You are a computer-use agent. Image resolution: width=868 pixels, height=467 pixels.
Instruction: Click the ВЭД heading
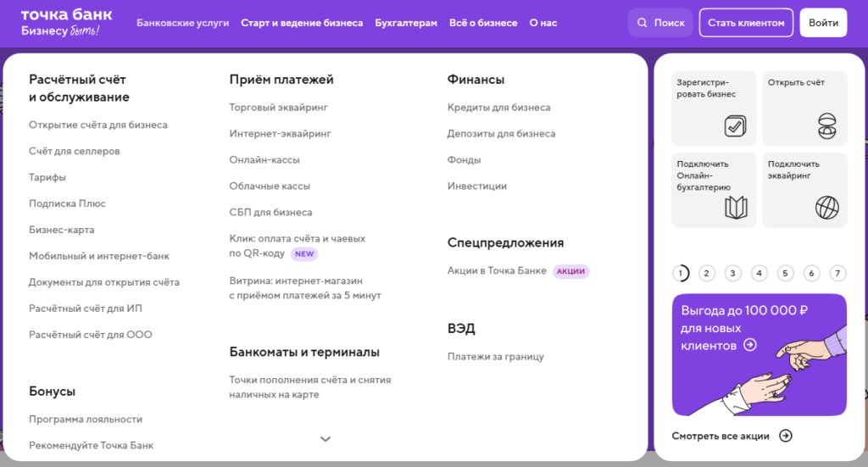[x=461, y=329]
